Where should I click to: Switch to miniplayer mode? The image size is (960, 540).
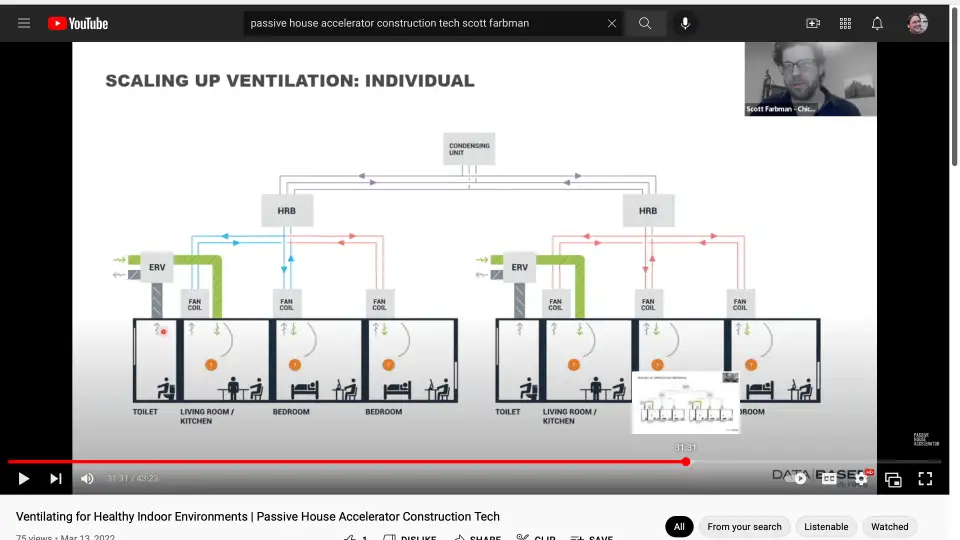pyautogui.click(x=893, y=479)
